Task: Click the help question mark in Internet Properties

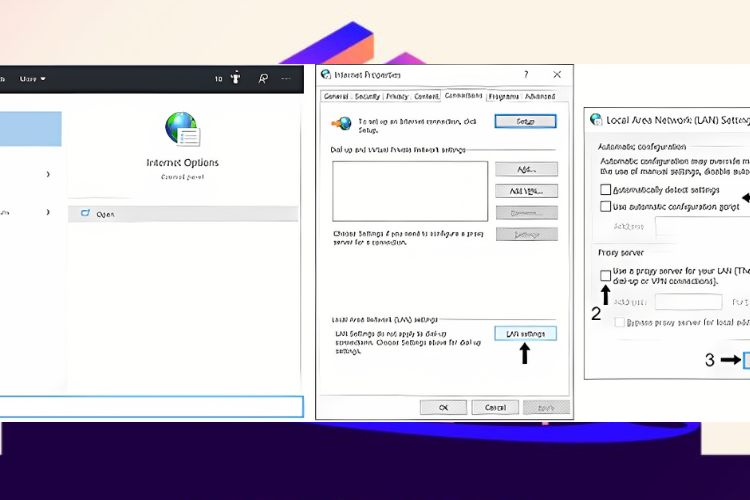Action: [526, 75]
